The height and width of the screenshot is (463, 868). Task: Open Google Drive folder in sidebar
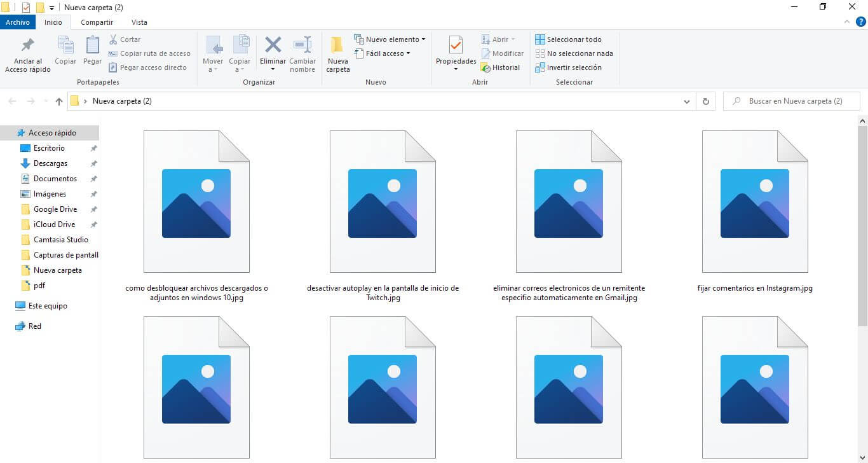pos(55,209)
